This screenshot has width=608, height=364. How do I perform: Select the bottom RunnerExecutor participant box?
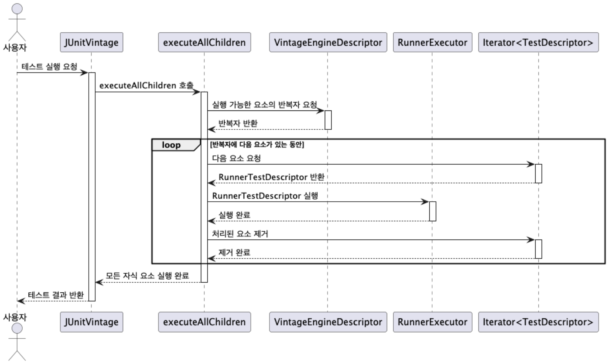(432, 322)
